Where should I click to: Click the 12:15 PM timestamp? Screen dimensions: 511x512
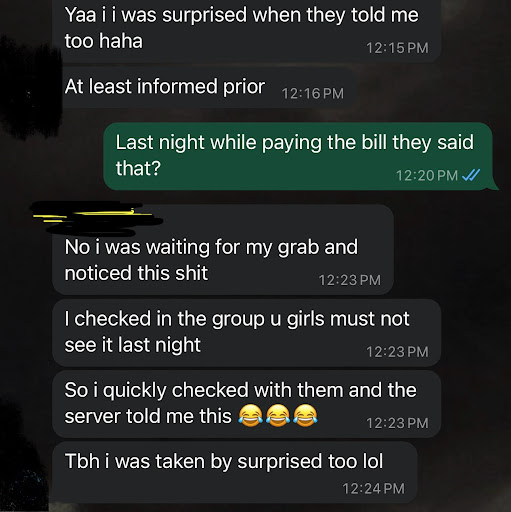coord(397,48)
